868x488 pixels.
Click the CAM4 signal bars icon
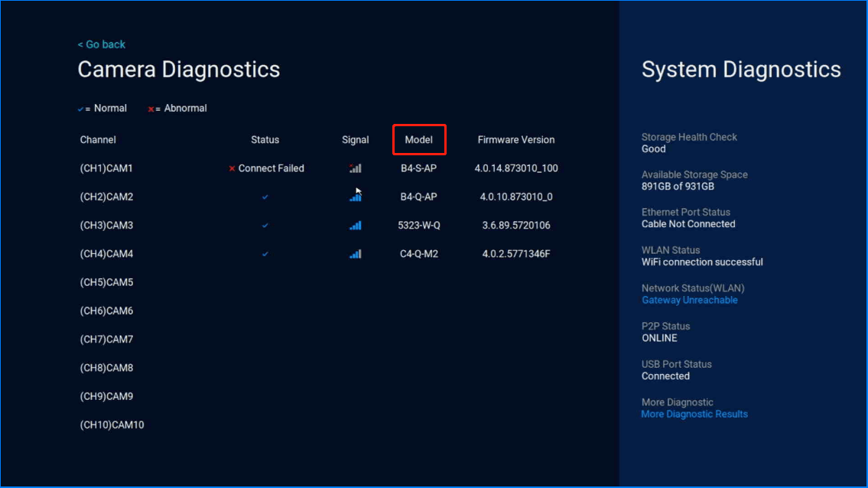pyautogui.click(x=355, y=254)
